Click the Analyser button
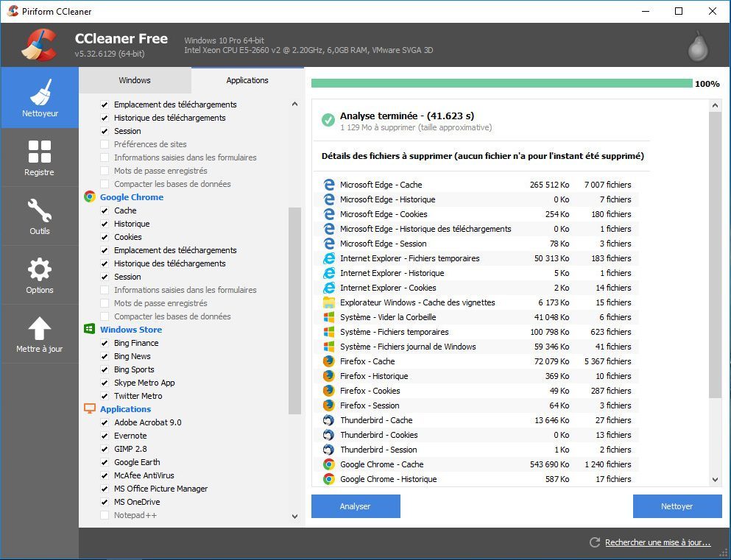This screenshot has width=731, height=560. click(356, 506)
